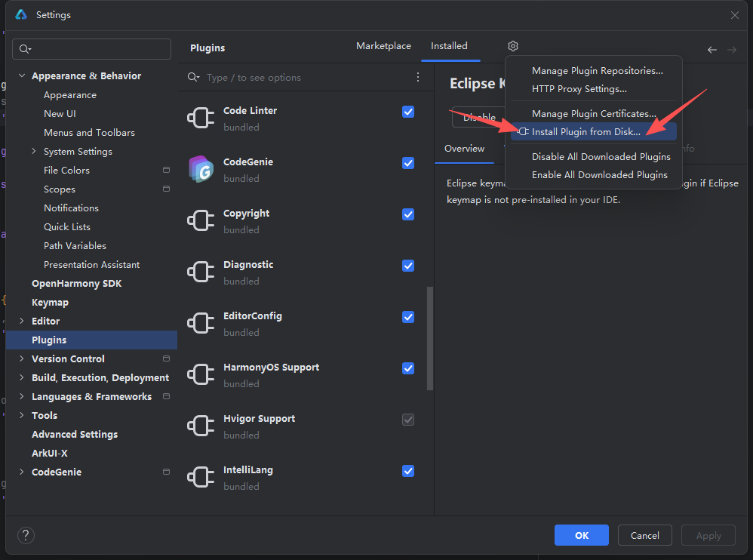Click the Cancel button
The height and width of the screenshot is (560, 753).
coord(645,535)
